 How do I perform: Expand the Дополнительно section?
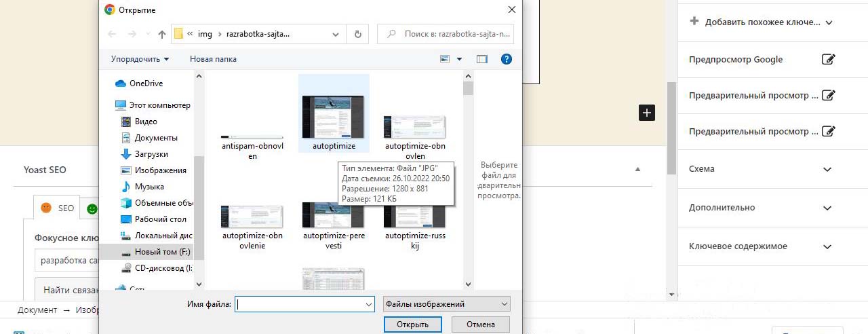[827, 208]
